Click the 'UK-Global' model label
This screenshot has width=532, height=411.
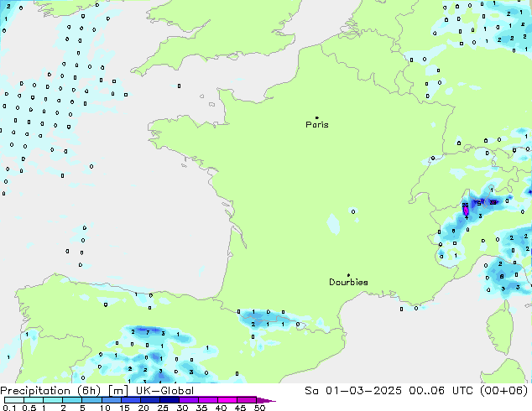point(165,391)
